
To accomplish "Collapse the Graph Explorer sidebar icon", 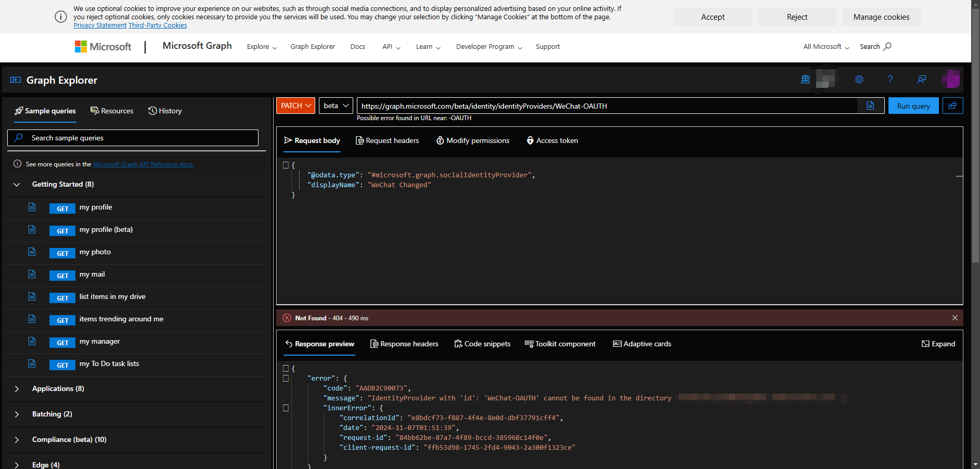I will coord(16,80).
